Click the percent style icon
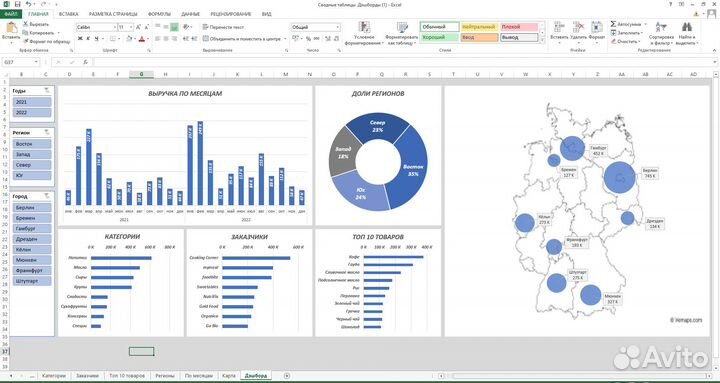Viewport: 720px width, 383px height. 308,39
